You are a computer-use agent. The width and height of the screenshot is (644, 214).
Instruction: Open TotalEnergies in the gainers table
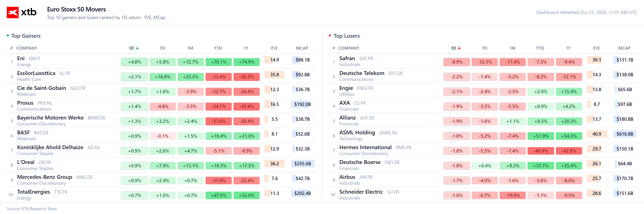(x=33, y=192)
